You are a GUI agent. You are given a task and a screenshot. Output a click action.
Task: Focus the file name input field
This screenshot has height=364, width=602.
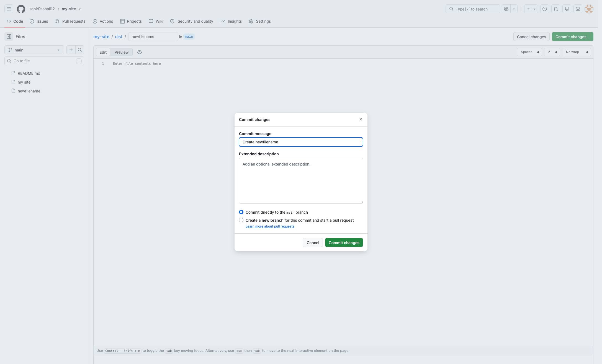[x=153, y=37]
